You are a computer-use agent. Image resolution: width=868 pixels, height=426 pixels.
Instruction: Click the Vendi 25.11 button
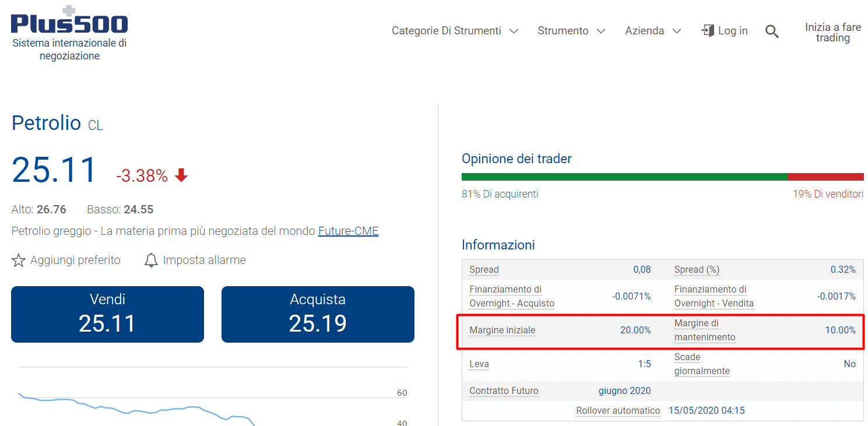107,314
